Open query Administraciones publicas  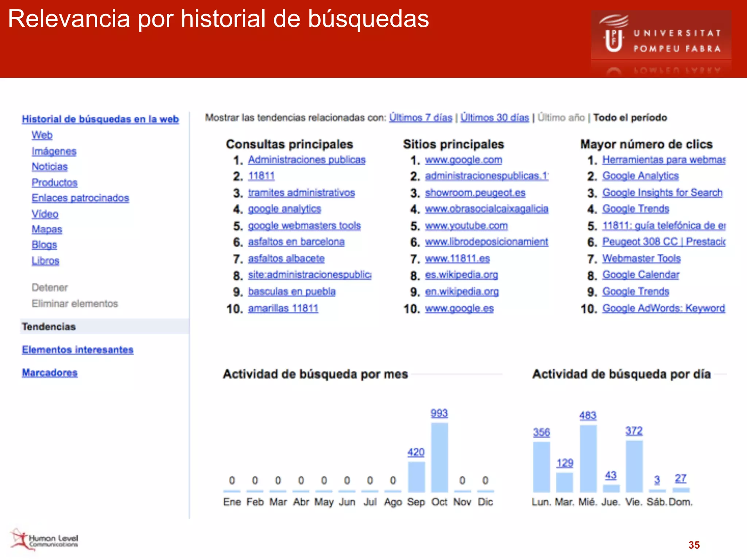[307, 160]
